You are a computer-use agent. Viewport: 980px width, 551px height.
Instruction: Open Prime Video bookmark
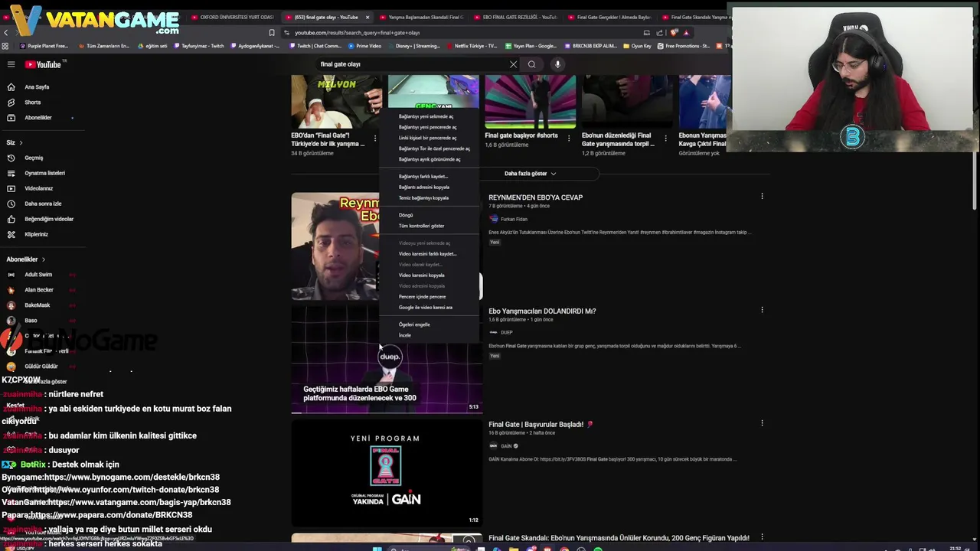point(364,46)
